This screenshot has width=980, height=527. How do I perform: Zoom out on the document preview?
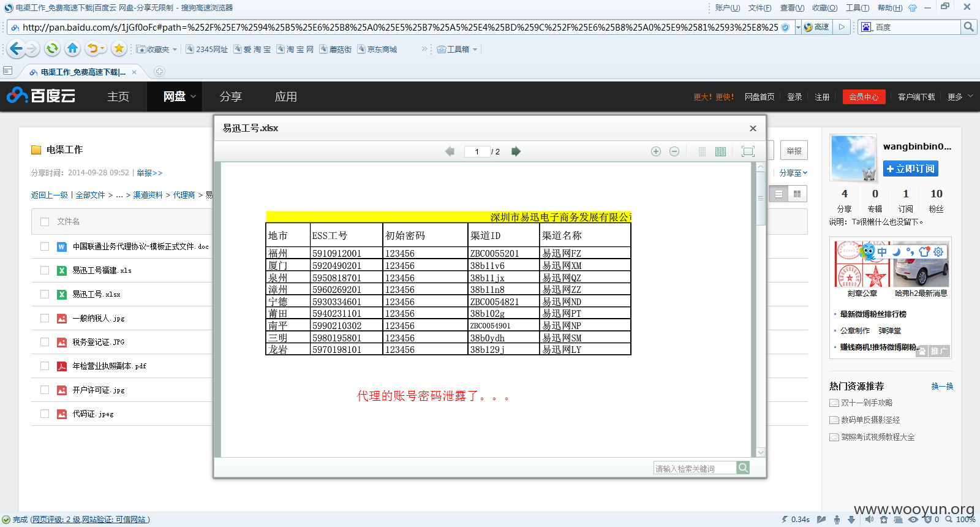(674, 151)
